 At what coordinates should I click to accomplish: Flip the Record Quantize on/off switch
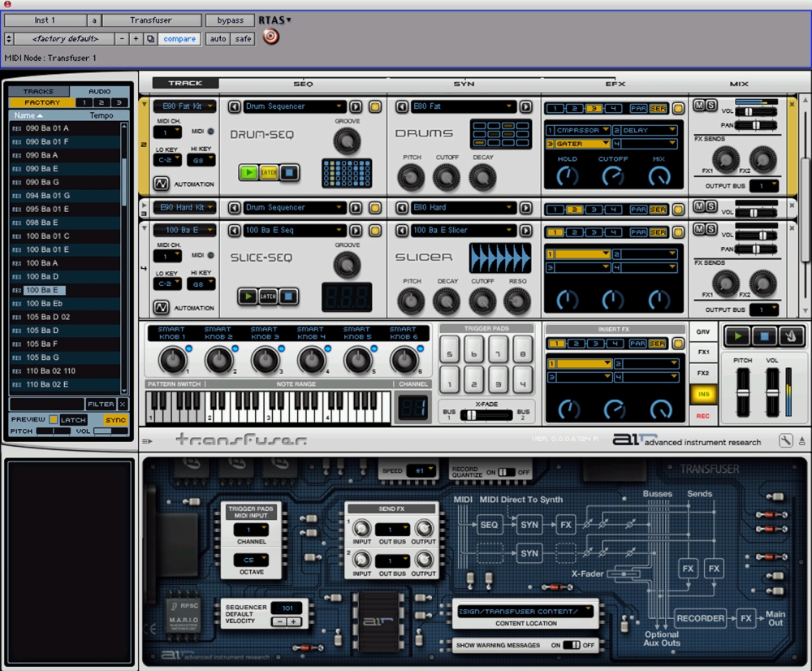pos(506,473)
